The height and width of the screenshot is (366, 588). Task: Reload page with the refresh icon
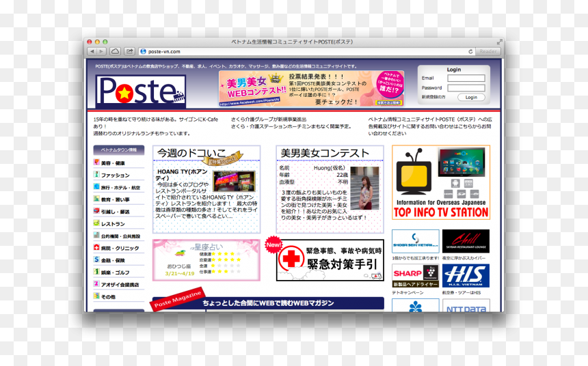pyautogui.click(x=470, y=51)
